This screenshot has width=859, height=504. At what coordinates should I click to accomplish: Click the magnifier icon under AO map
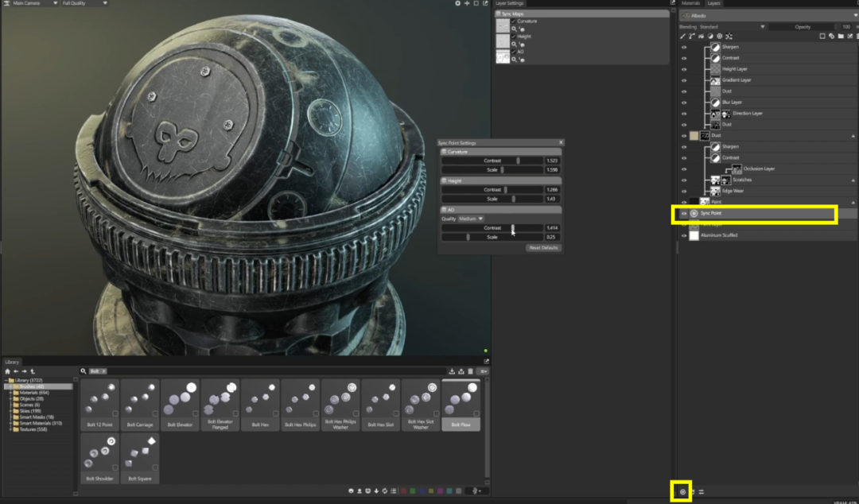point(514,59)
